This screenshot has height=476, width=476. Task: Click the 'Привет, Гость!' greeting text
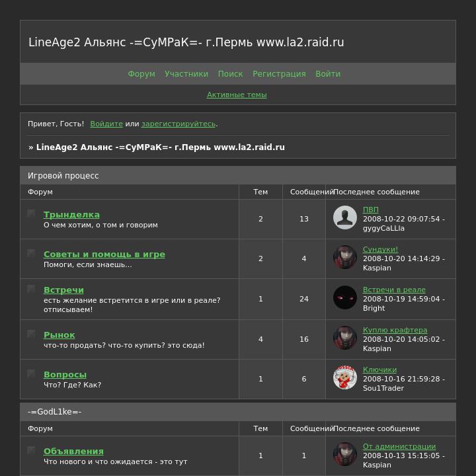[56, 124]
